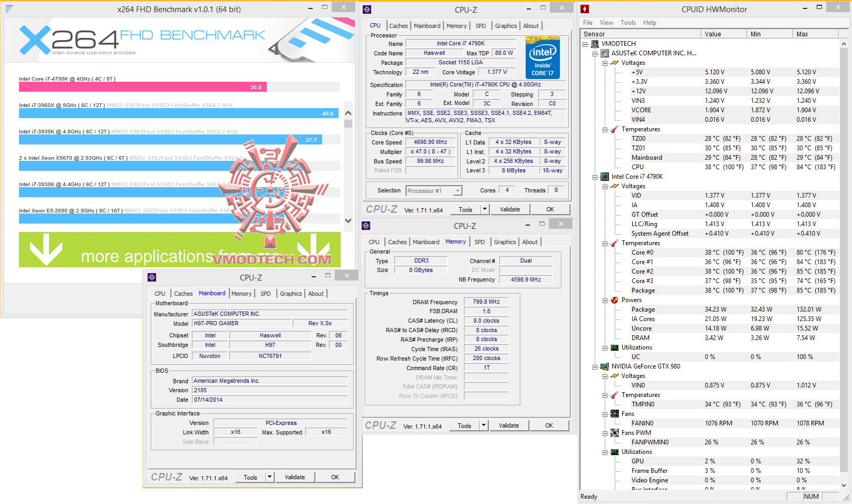Click the Max column header in HWMonitor
The width and height of the screenshot is (852, 504).
[816, 34]
